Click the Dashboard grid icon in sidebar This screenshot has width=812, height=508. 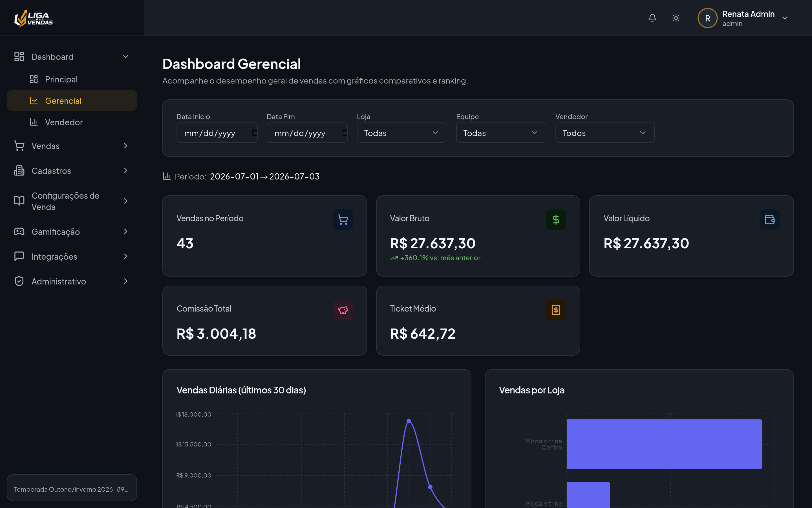click(x=19, y=56)
